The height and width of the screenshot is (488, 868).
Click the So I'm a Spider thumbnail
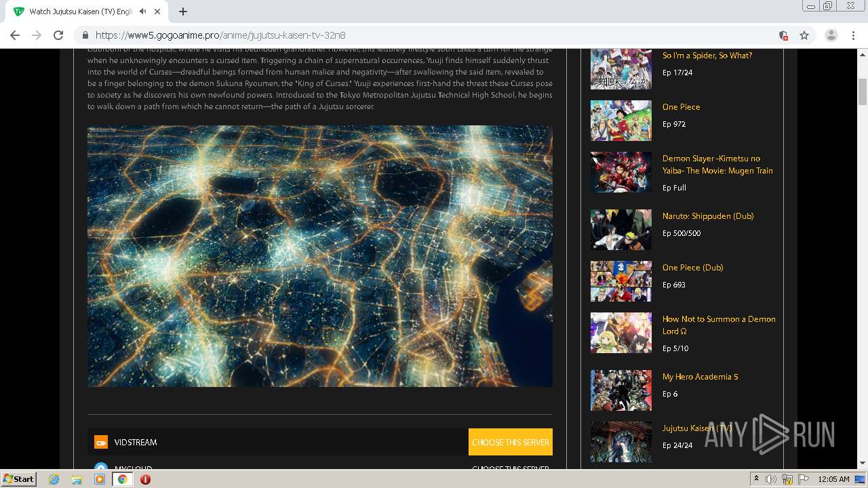click(x=621, y=69)
